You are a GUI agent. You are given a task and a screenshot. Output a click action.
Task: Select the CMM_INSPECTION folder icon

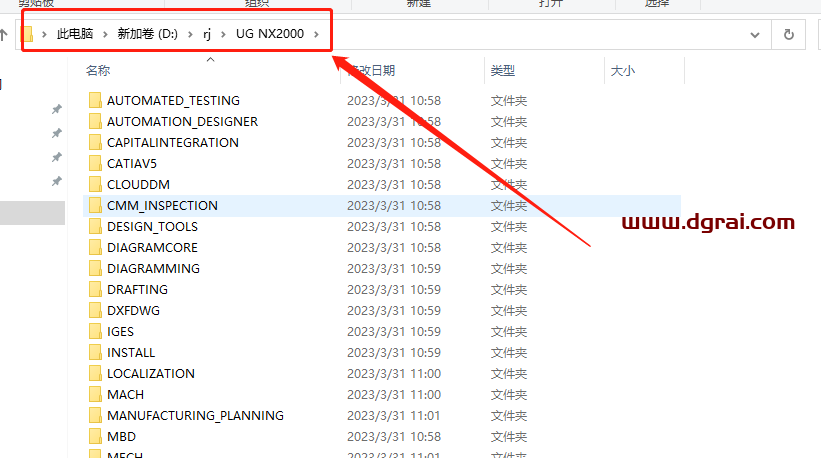click(x=95, y=205)
